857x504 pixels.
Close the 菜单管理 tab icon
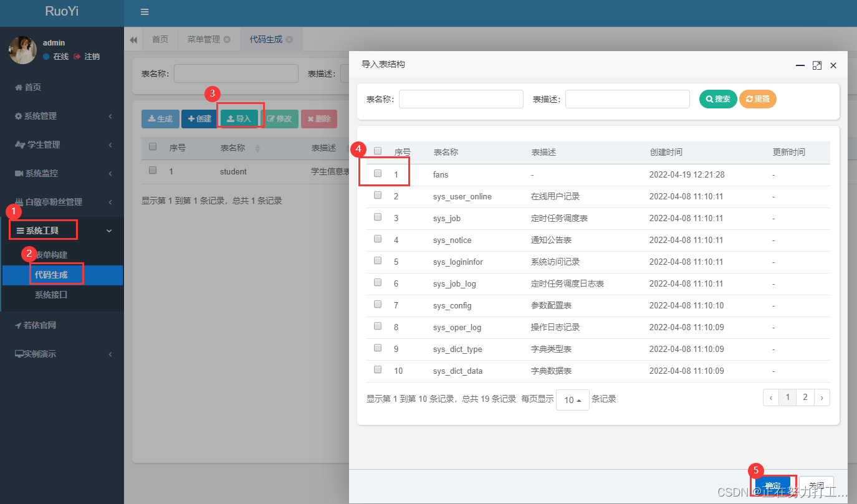[x=227, y=39]
